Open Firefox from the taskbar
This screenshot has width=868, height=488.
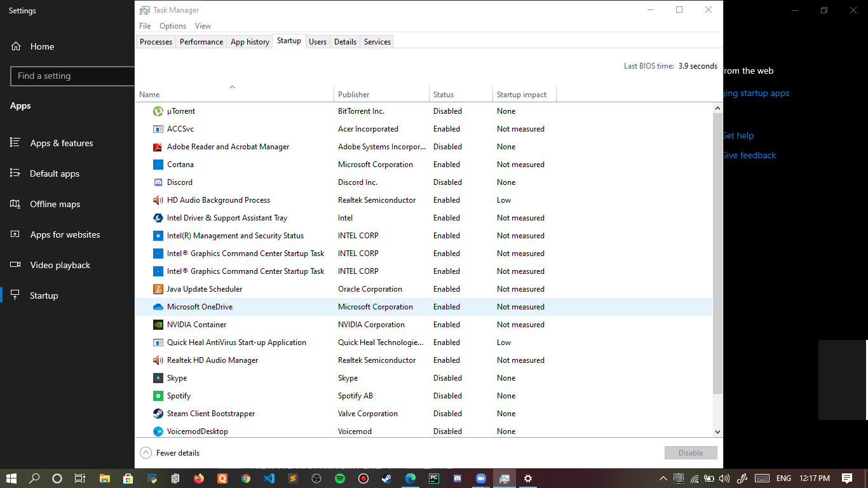(199, 478)
